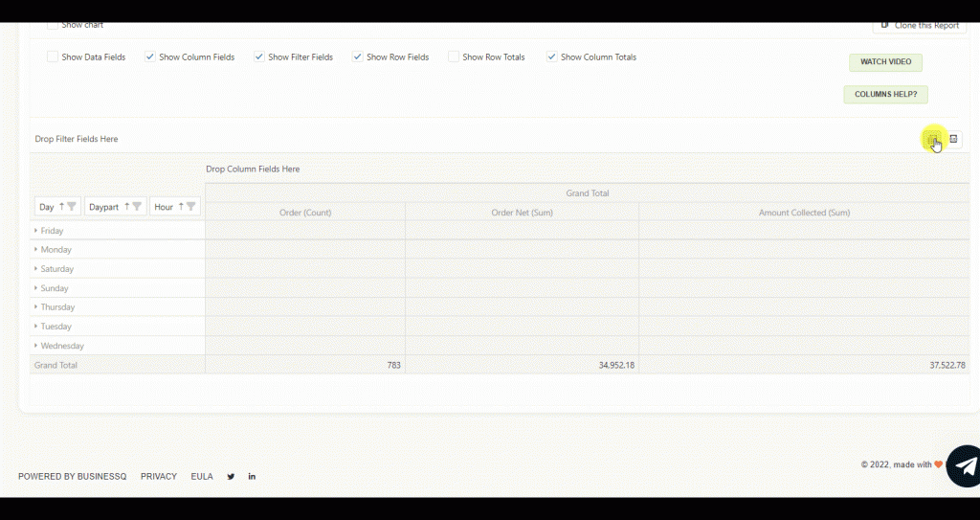Screen dimensions: 980x520
Task: Expand the Saturday row
Action: [x=35, y=268]
